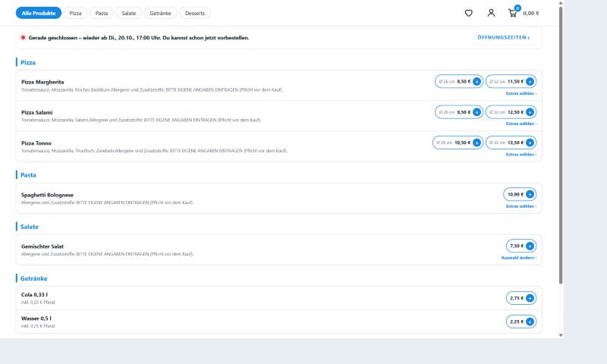
Task: Click the Pizza Margherita item title
Action: coord(42,82)
